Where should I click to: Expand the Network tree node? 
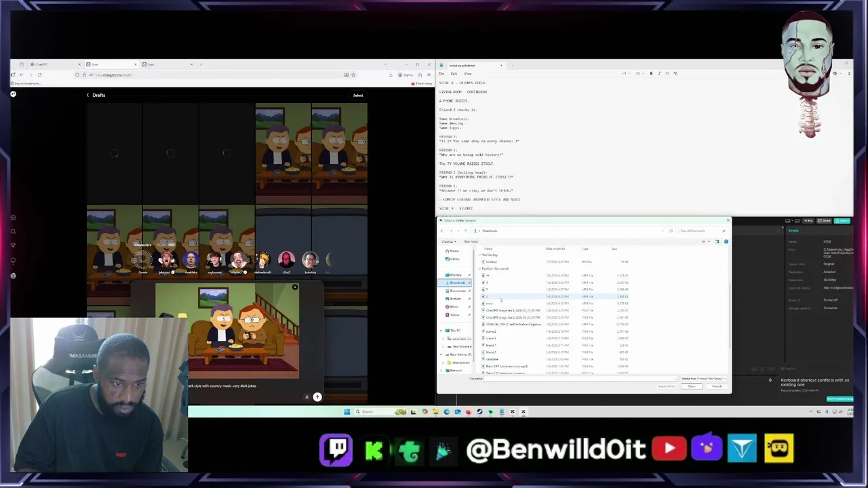click(441, 371)
